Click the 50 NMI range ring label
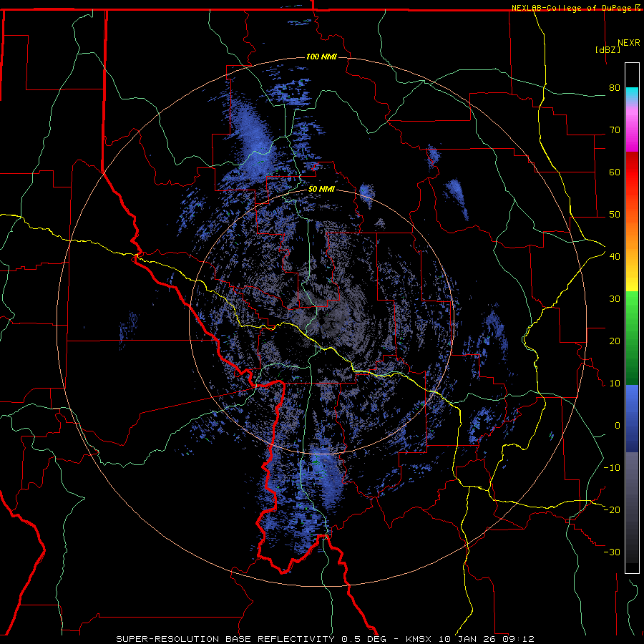 click(321, 190)
